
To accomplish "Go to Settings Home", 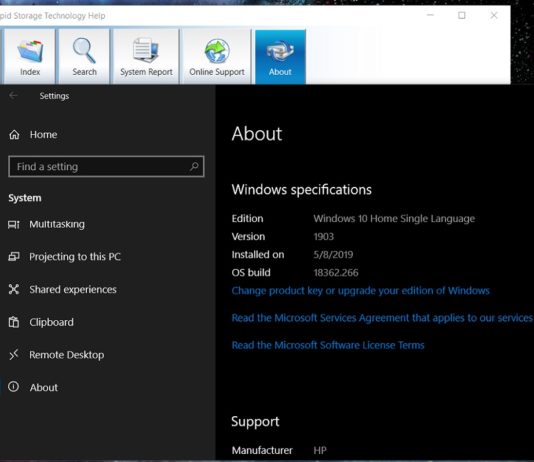I will click(43, 135).
